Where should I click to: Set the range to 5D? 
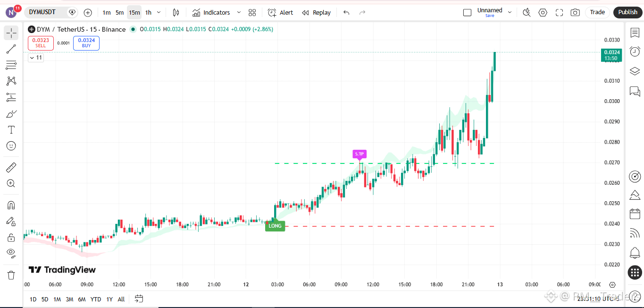pos(45,299)
